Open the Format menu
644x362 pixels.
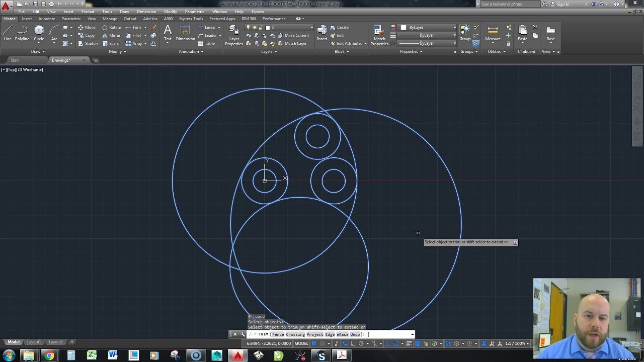coord(88,12)
